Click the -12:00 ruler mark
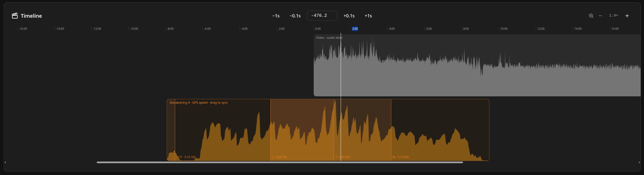The width and height of the screenshot is (644, 175). [x=97, y=29]
